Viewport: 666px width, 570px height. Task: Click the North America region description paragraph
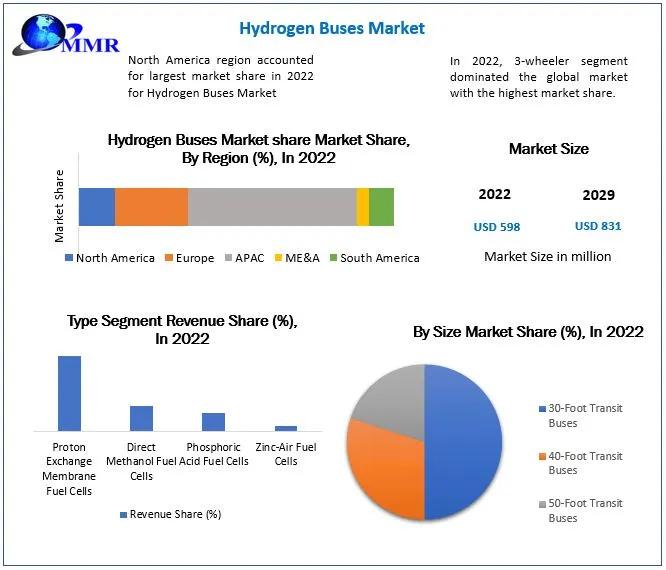pyautogui.click(x=221, y=76)
